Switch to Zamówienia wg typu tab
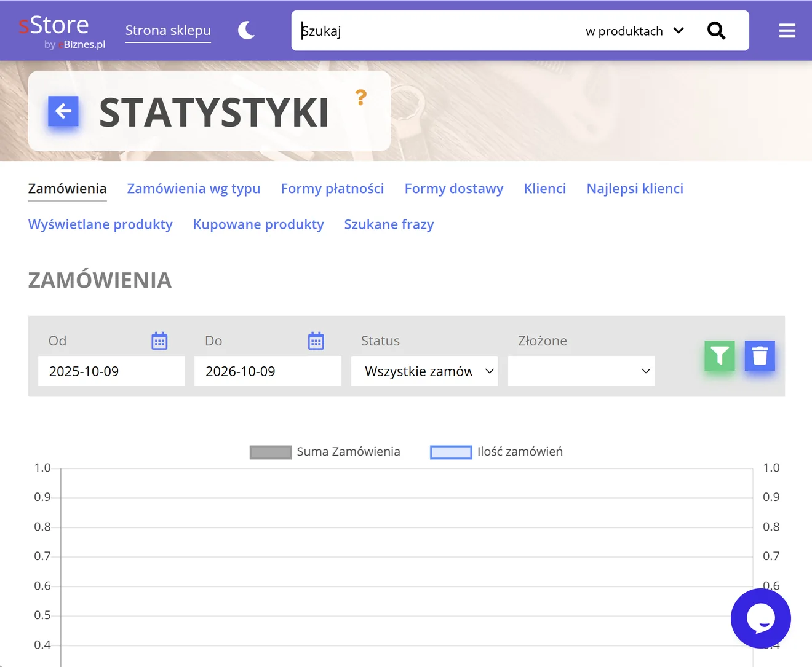Screen dimensions: 812x667 (194, 189)
